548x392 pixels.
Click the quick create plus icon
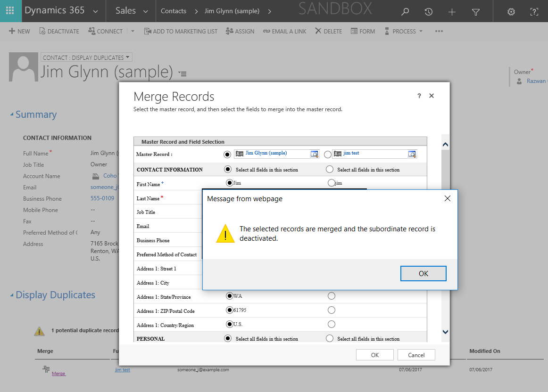[x=452, y=12]
